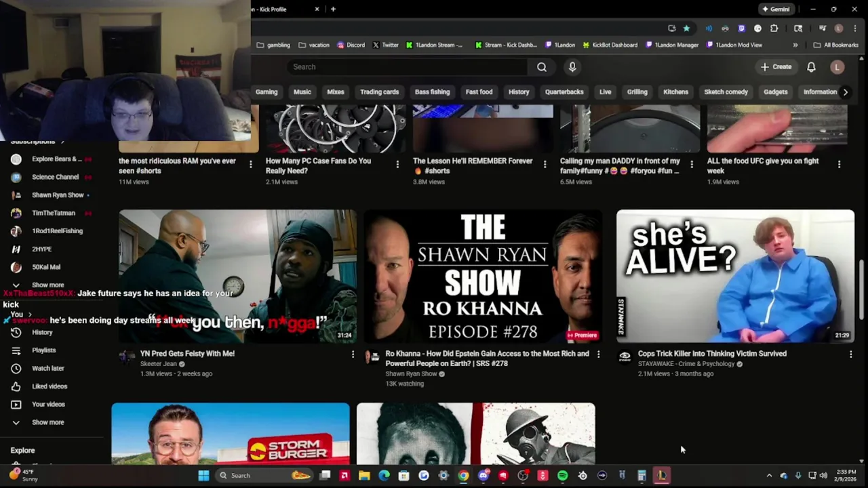Open a new browser tab
Screen dimensions: 868x488
tap(333, 9)
